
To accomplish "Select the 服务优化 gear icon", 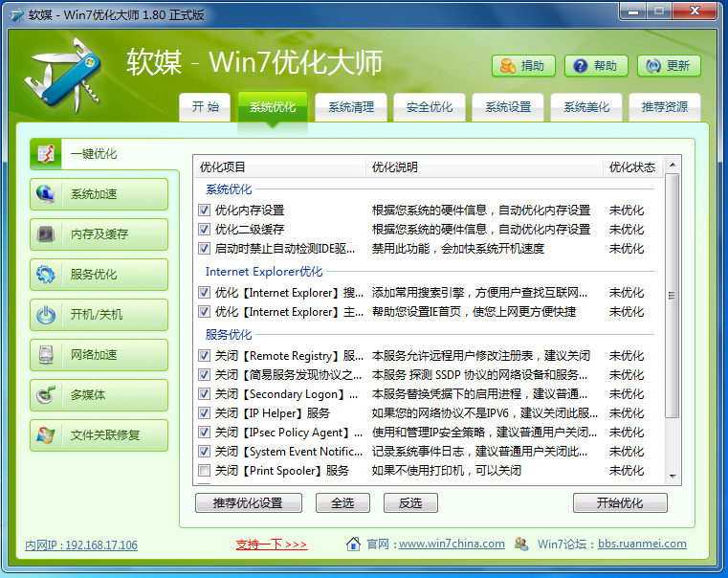I will tap(46, 275).
